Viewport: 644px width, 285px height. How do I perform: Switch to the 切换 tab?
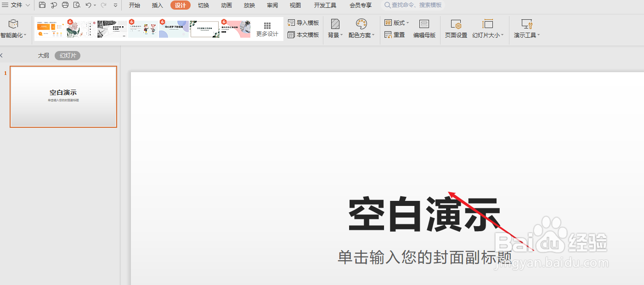[x=203, y=6]
